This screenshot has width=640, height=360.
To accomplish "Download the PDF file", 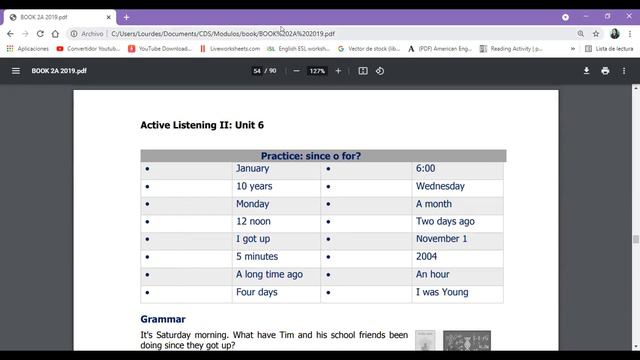I will [586, 71].
